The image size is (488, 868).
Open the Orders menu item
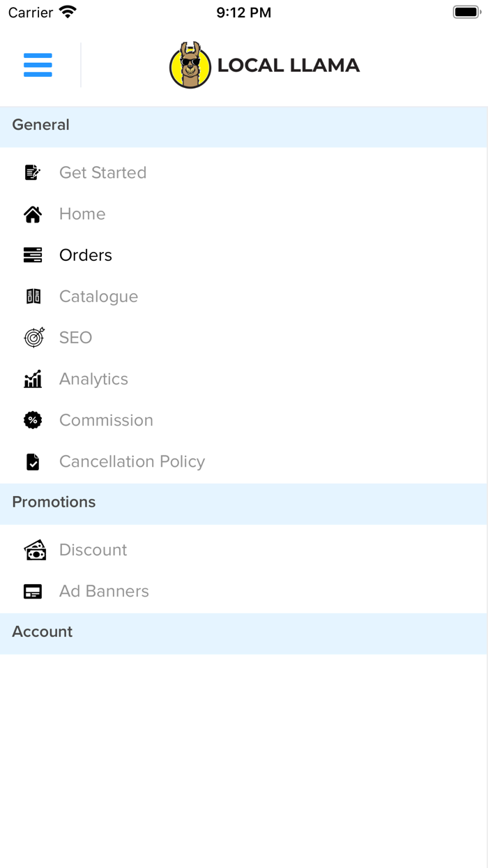click(x=86, y=255)
